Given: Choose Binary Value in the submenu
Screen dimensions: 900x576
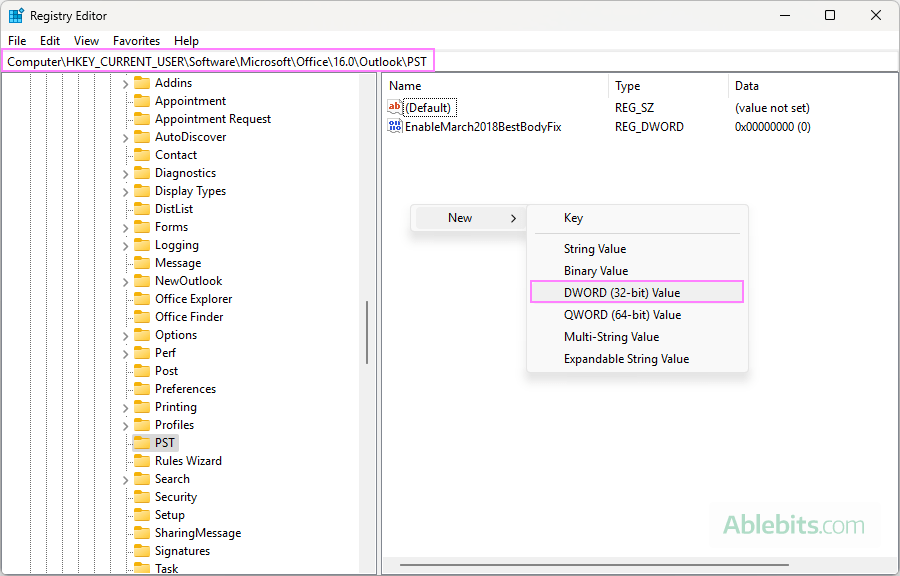Looking at the screenshot, I should tap(637, 271).
